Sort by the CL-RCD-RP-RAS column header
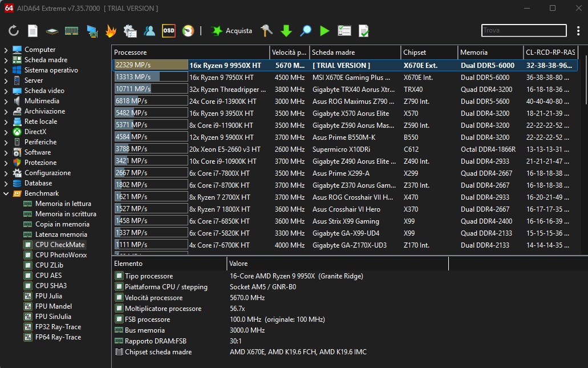This screenshot has width=588, height=368. pyautogui.click(x=550, y=52)
